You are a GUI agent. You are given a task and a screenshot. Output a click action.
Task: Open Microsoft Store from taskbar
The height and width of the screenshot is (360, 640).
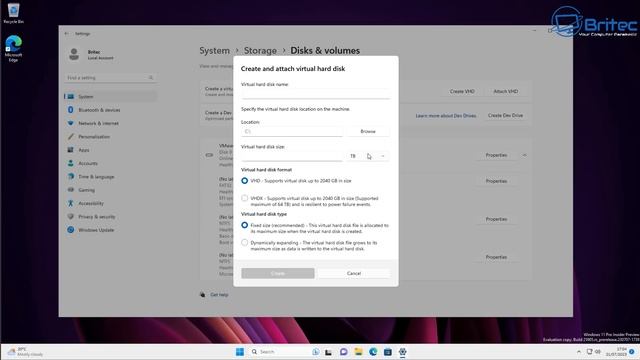[x=388, y=351]
